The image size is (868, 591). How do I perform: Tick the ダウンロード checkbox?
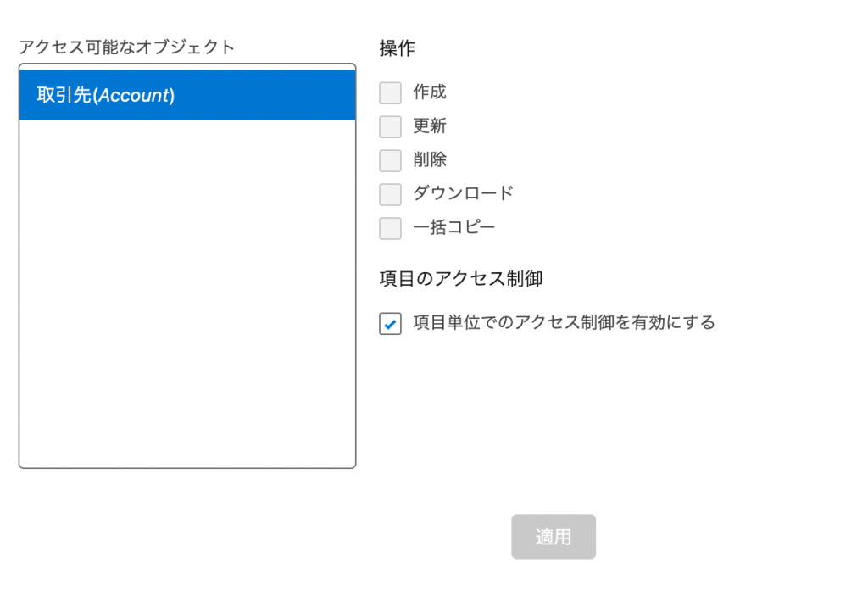(x=390, y=194)
